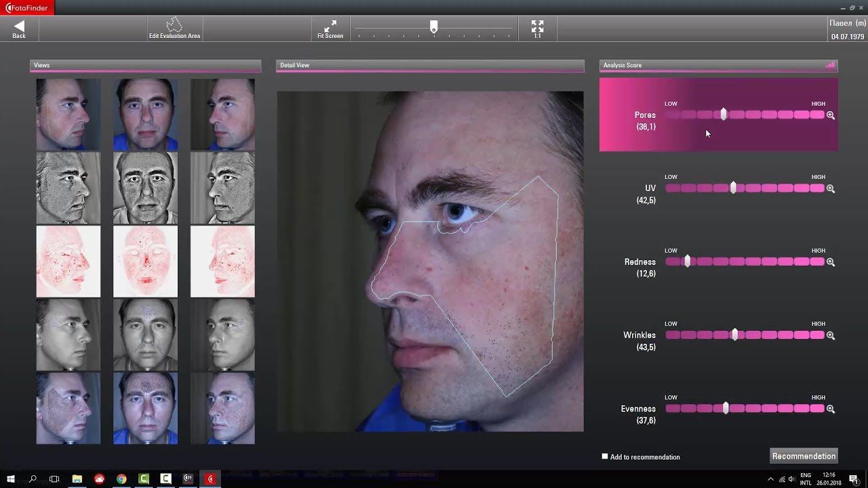Switch the ENG INTL input language
Image resolution: width=868 pixels, height=488 pixels.
[806, 479]
